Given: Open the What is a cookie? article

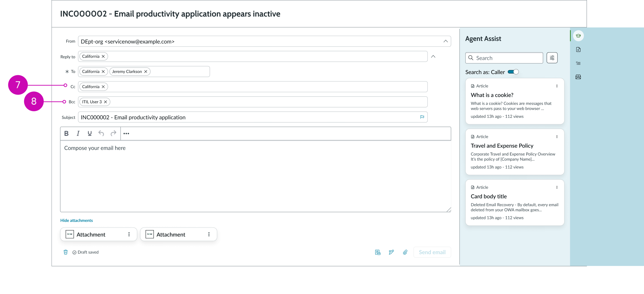Looking at the screenshot, I should (x=492, y=95).
